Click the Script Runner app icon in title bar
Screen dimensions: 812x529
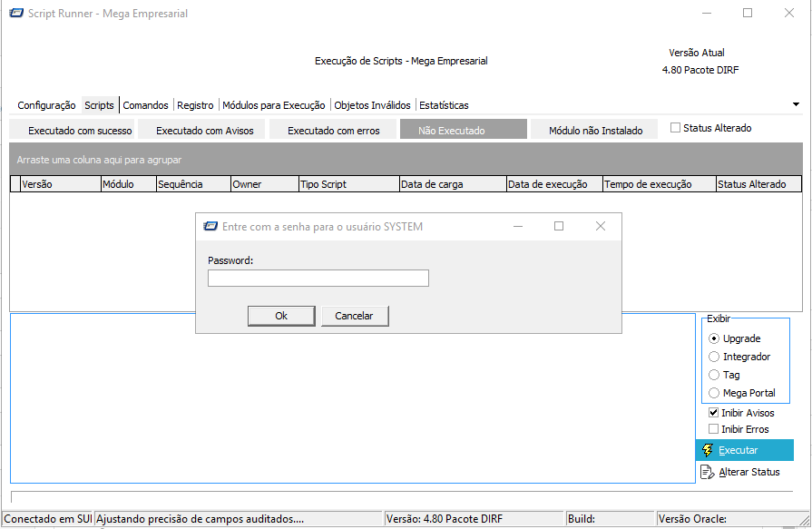(16, 13)
